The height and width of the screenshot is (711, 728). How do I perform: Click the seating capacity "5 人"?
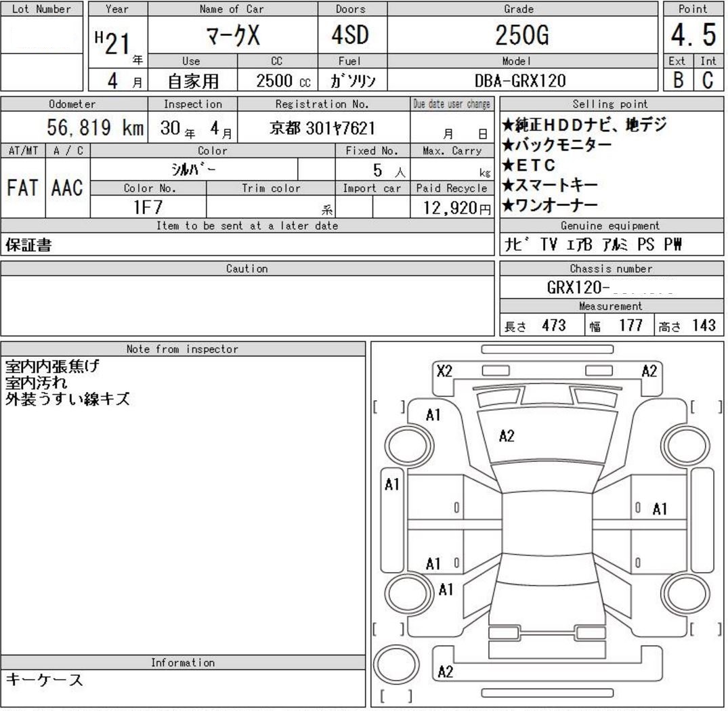pos(389,171)
